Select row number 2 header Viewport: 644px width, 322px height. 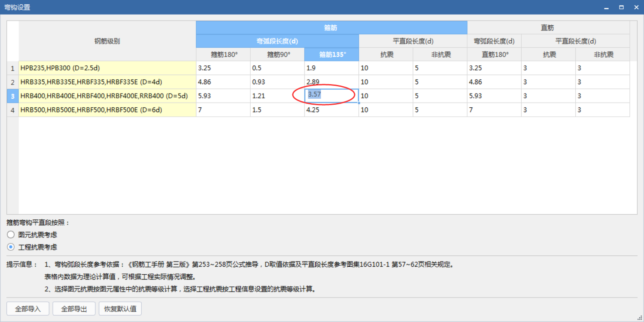tap(13, 82)
